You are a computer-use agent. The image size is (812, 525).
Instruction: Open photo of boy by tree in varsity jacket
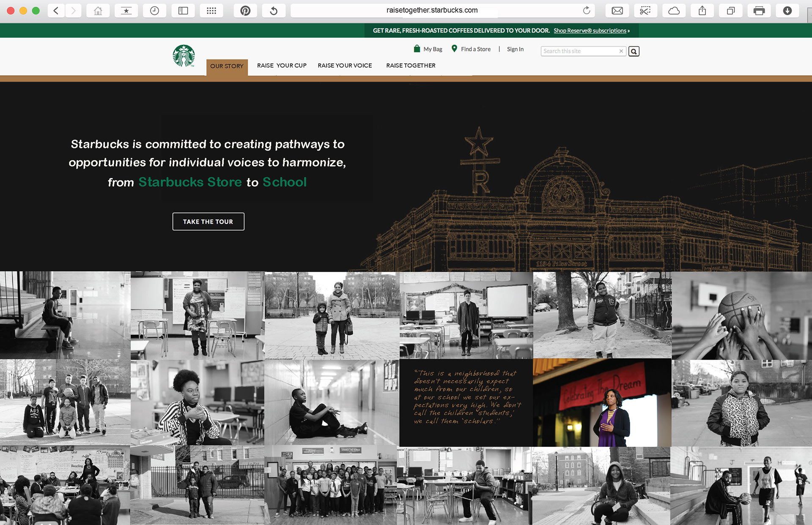[x=602, y=315]
